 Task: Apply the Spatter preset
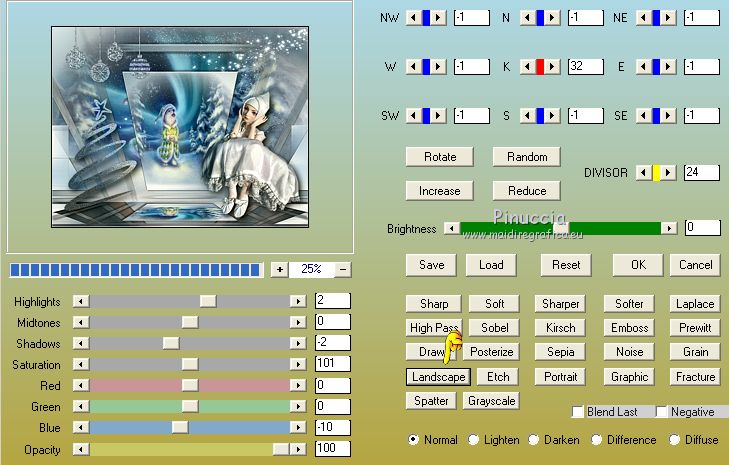coord(431,401)
